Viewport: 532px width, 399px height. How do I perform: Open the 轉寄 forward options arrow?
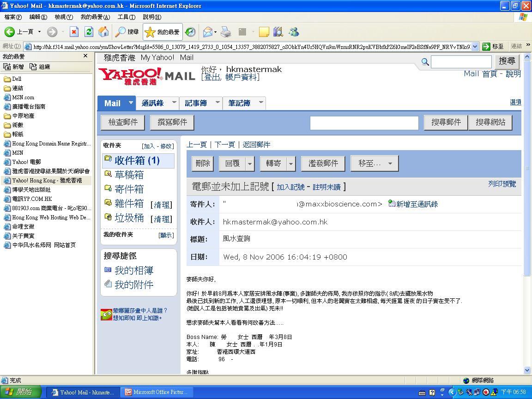(x=291, y=164)
